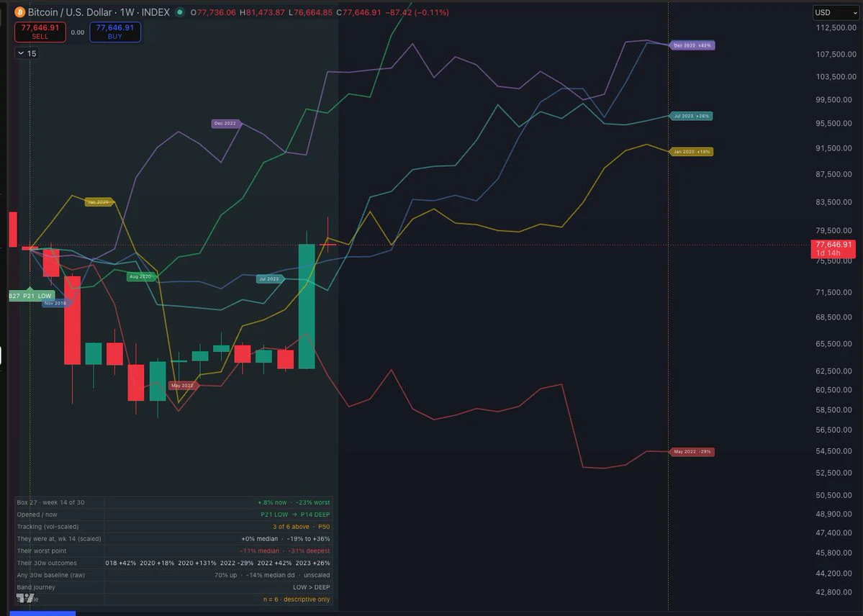The width and height of the screenshot is (863, 616).
Task: Click the blue Nov 2018 chart label
Action: click(55, 303)
